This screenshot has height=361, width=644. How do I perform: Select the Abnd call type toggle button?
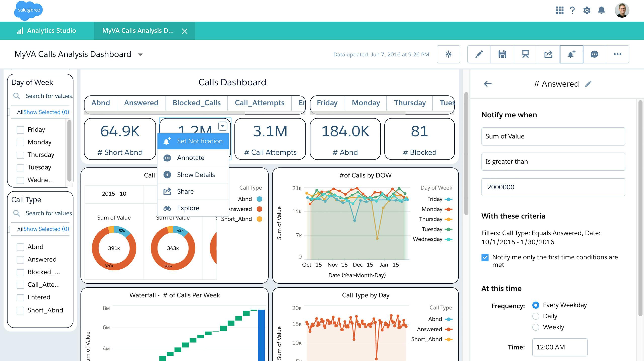[x=101, y=103]
